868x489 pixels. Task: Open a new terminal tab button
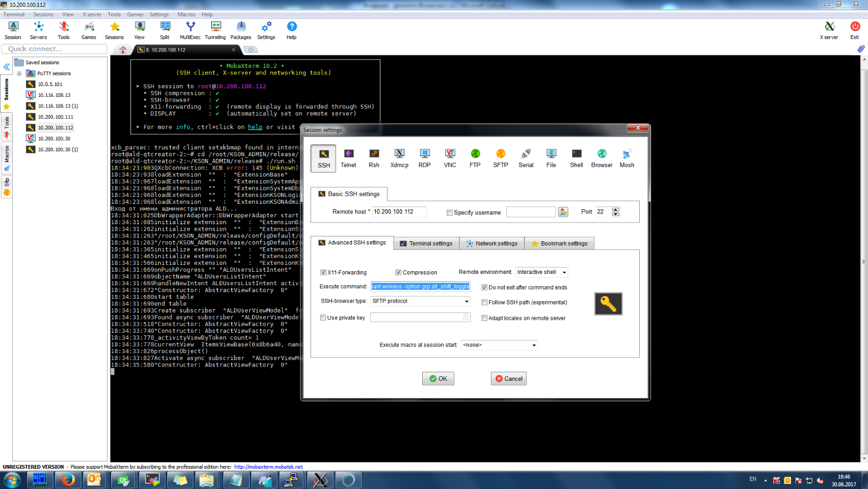click(x=251, y=50)
